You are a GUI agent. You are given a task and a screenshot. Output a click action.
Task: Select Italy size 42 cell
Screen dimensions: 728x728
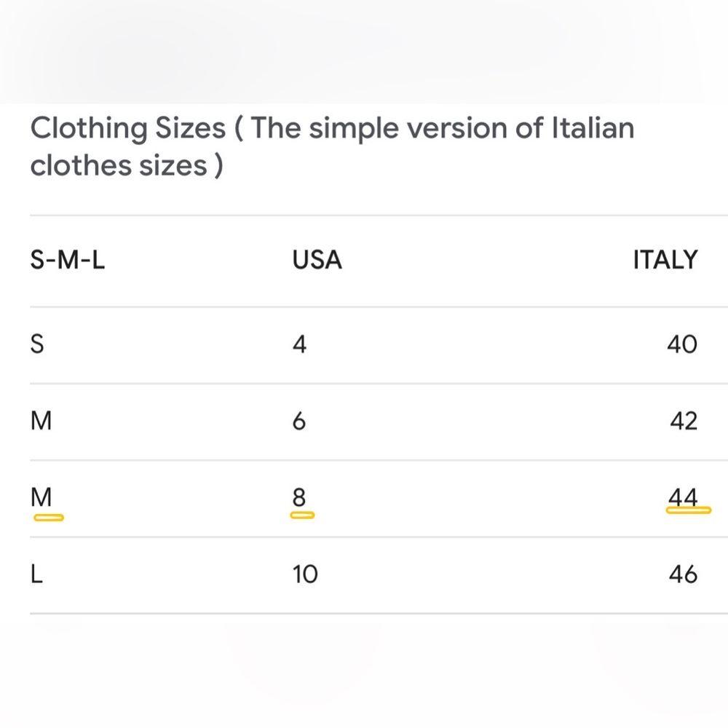[x=682, y=421]
